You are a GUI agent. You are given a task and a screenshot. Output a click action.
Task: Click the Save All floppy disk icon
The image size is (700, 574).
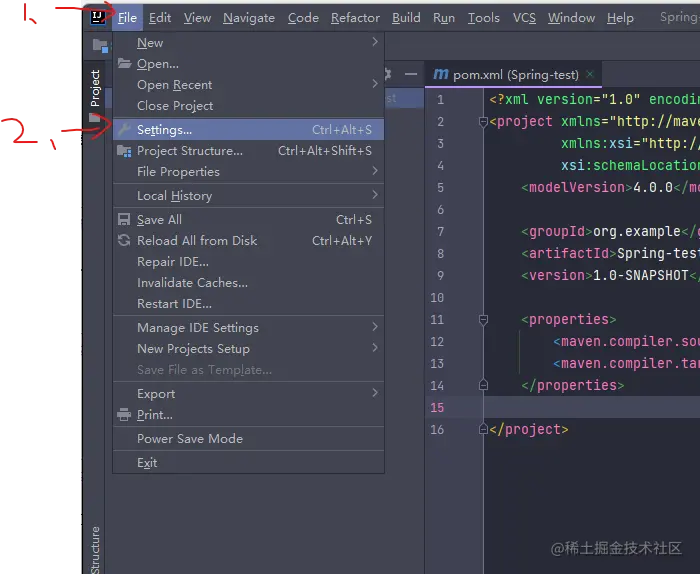click(x=124, y=220)
